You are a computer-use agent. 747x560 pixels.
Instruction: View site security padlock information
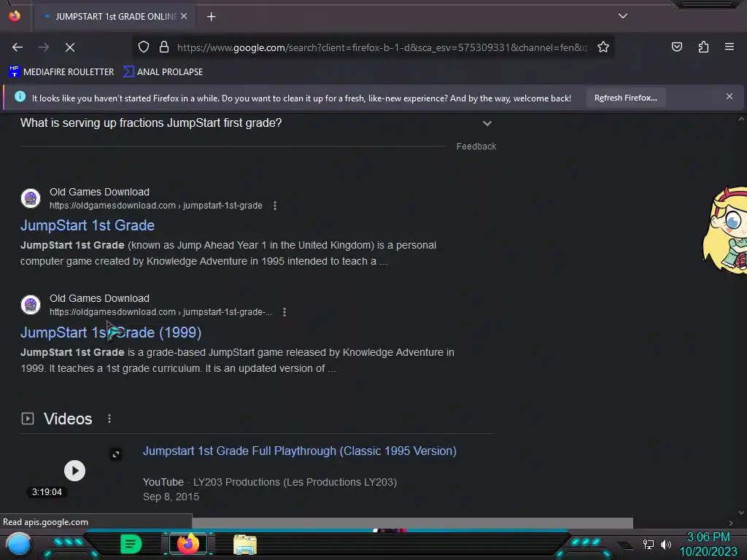164,47
